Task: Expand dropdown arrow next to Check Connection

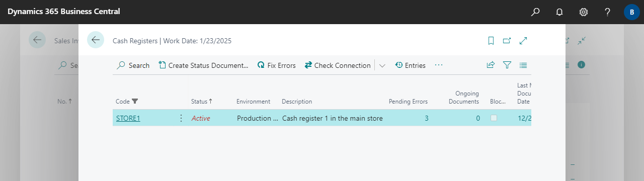Action: [x=382, y=66]
